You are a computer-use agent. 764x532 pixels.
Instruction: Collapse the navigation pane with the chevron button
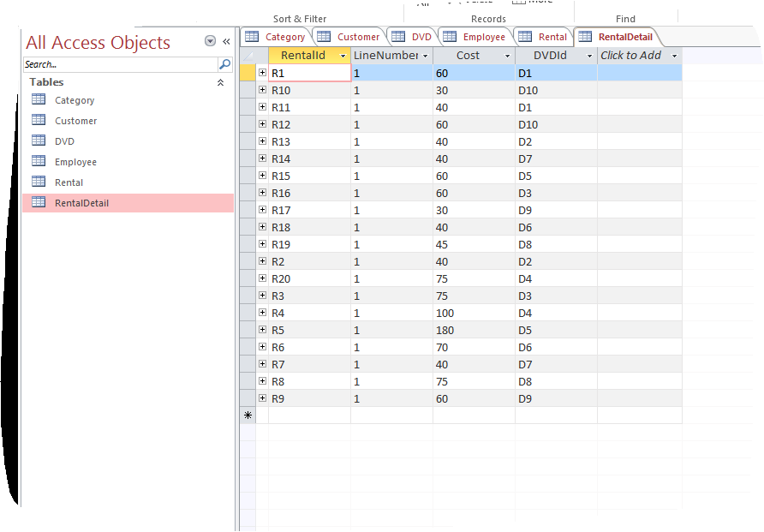click(x=226, y=40)
